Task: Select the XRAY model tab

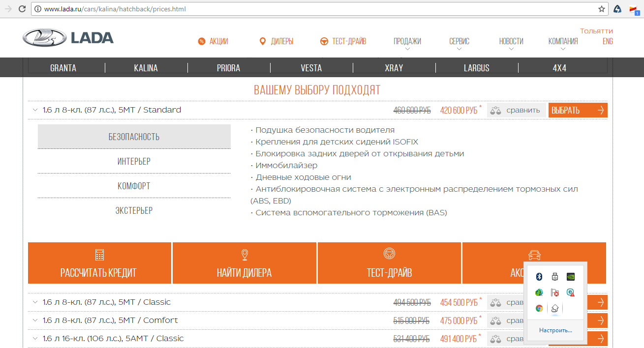Action: pos(394,68)
